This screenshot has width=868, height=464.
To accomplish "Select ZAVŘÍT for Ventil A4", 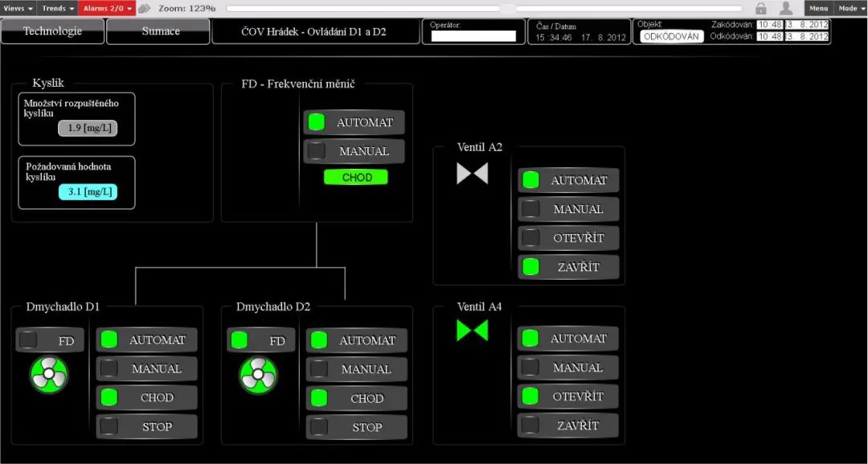I will pos(568,425).
